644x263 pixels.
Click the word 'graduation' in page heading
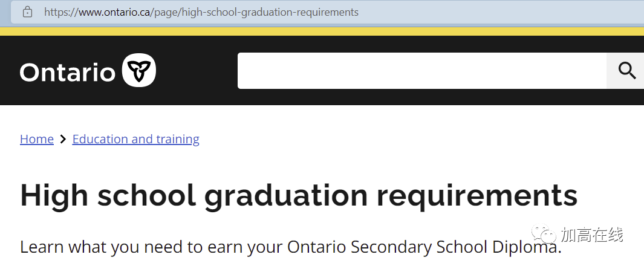pos(286,196)
